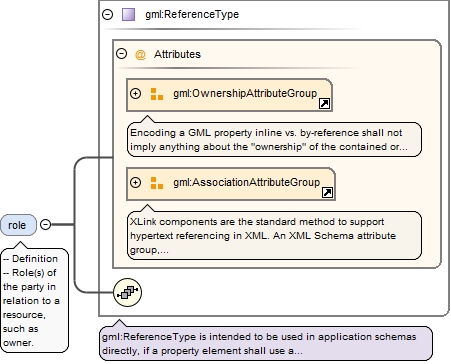Collapse the gml:ReferenceType node
This screenshot has width=451, height=364.
coord(107,14)
